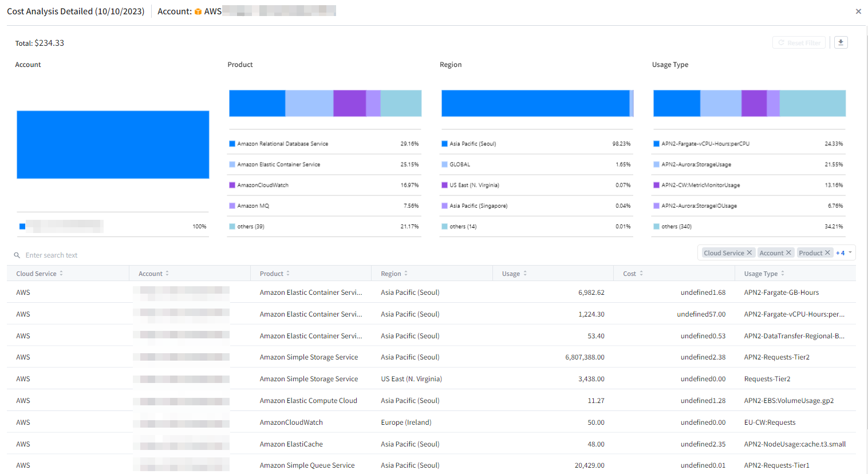The image size is (868, 474).
Task: Select Amazon Relational Database Service legend entry
Action: tap(282, 144)
